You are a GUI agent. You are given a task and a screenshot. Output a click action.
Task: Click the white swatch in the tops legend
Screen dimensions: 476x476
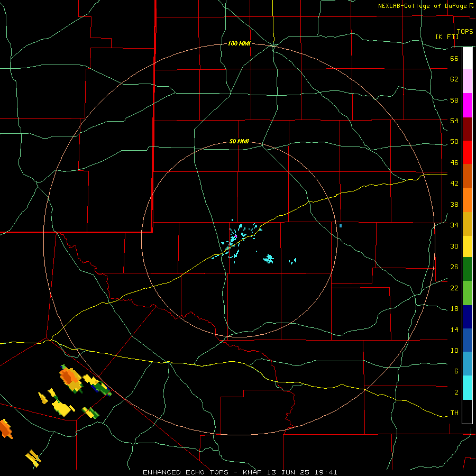(467, 58)
